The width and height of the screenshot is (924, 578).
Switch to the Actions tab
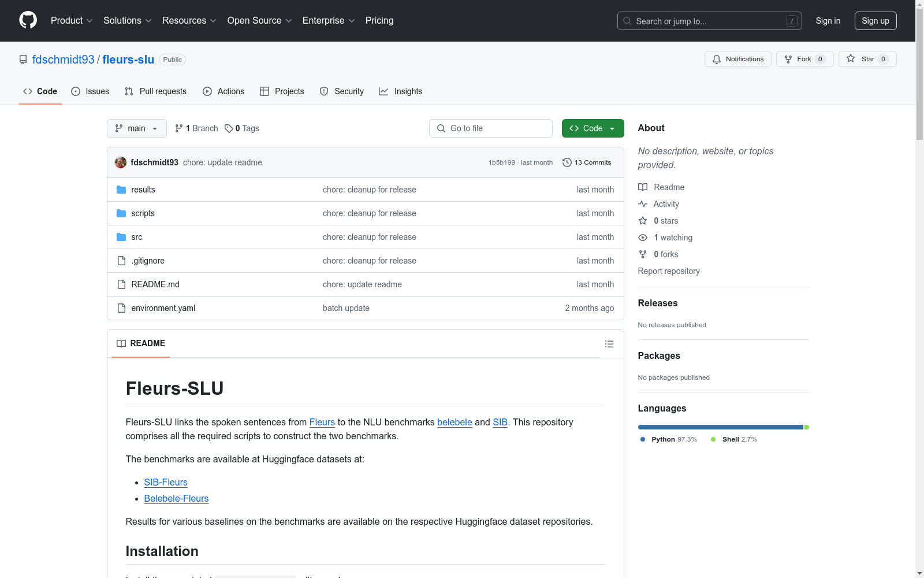pyautogui.click(x=223, y=91)
